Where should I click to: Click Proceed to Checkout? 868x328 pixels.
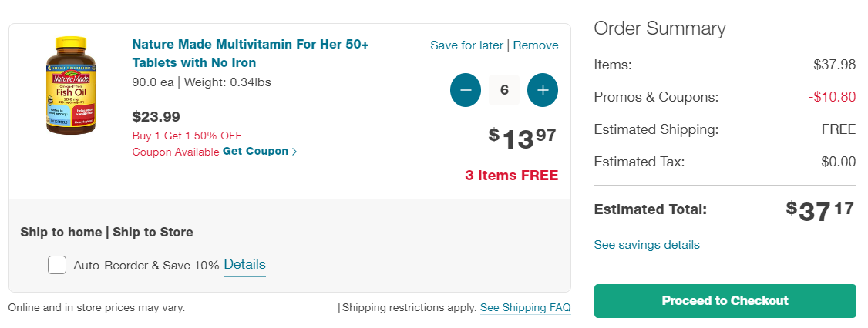[725, 301]
